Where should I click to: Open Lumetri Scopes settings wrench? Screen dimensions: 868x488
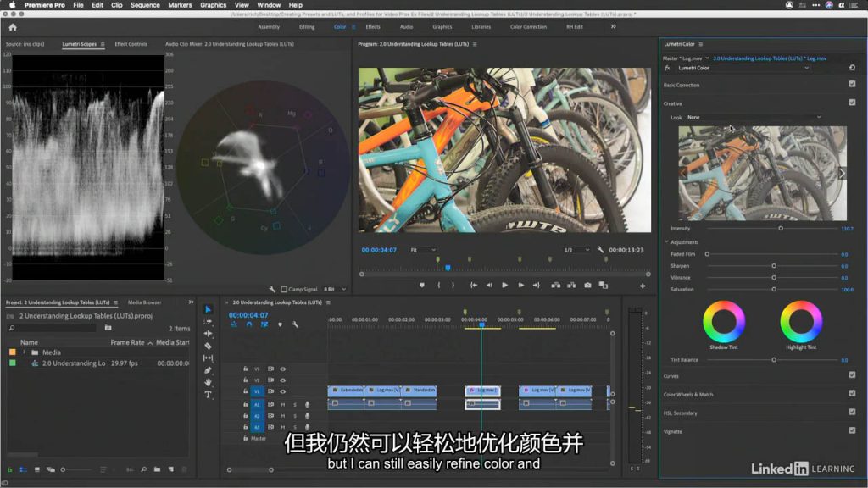click(x=272, y=290)
